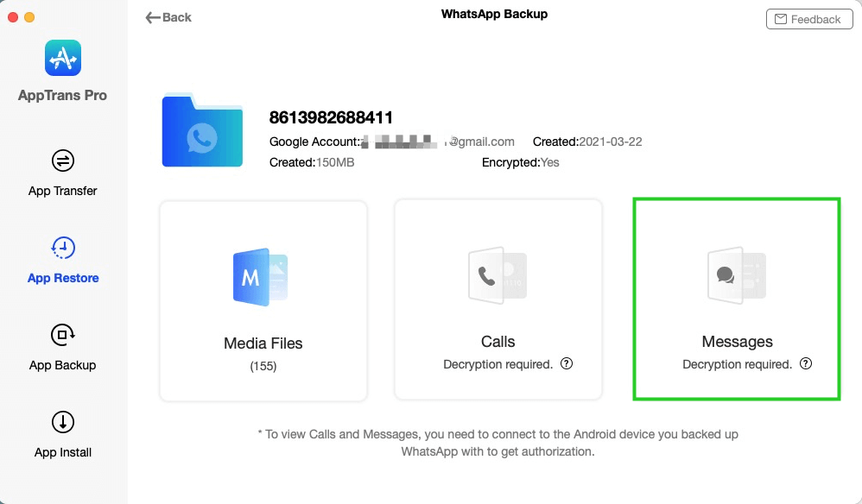This screenshot has height=504, width=862.
Task: Select the Messages card title
Action: pyautogui.click(x=738, y=342)
